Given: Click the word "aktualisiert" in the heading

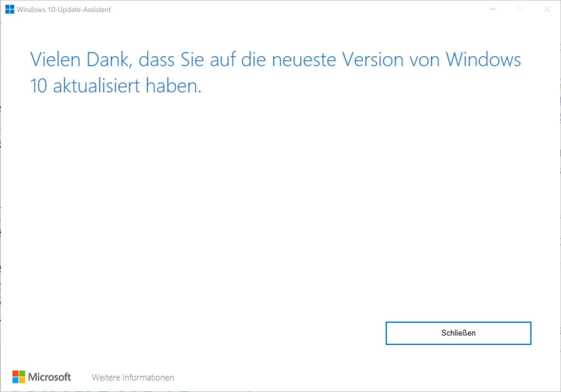Looking at the screenshot, I should [x=96, y=86].
